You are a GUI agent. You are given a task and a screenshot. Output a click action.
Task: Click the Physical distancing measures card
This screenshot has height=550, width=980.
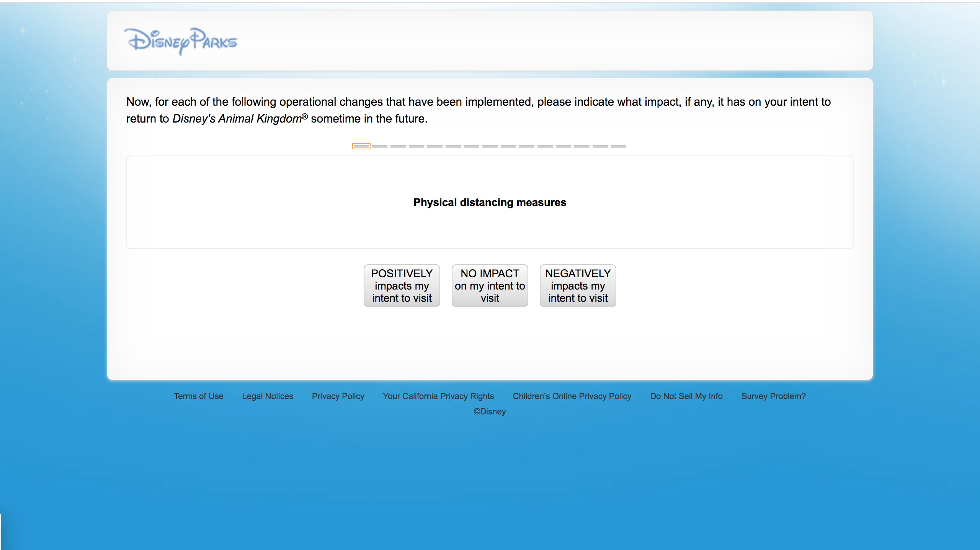[x=490, y=202]
